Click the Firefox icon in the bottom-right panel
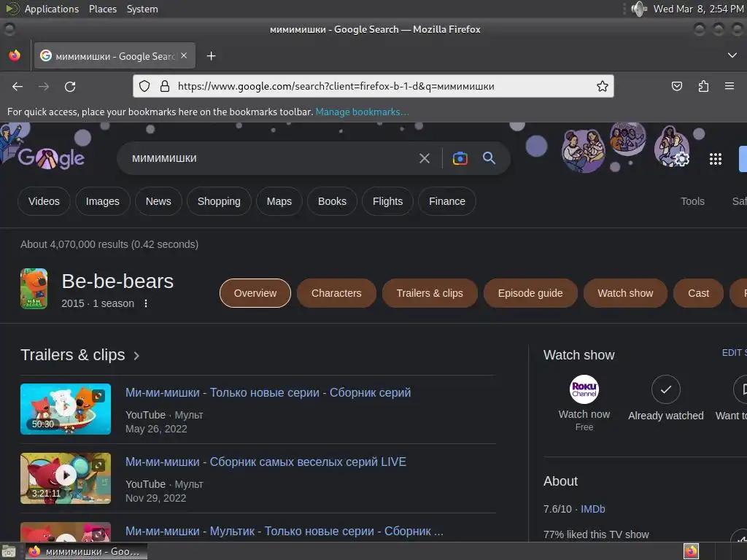 pos(691,551)
